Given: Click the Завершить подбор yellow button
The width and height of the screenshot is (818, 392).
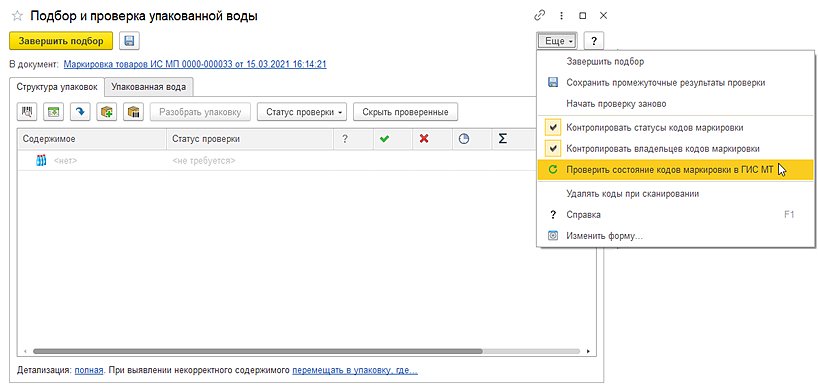Looking at the screenshot, I should 61,41.
